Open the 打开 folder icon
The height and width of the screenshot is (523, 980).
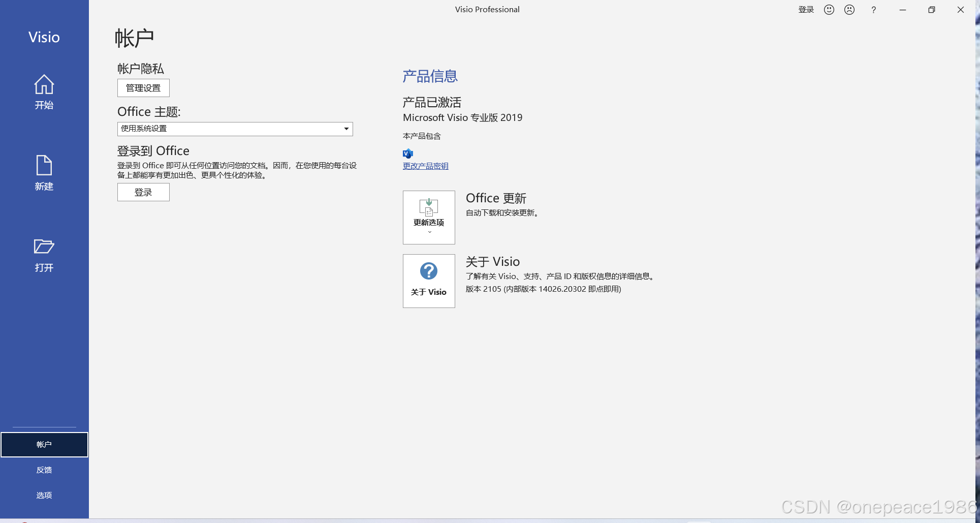(x=44, y=247)
